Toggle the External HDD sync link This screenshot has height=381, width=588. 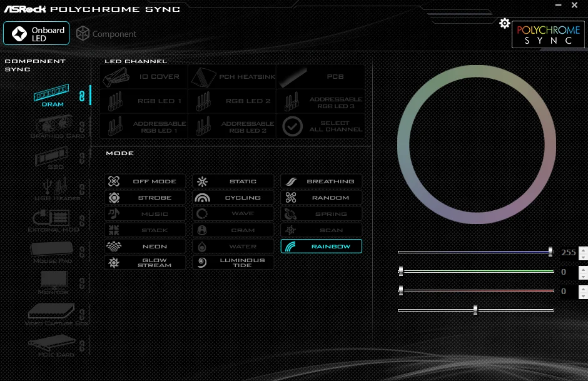click(x=82, y=221)
